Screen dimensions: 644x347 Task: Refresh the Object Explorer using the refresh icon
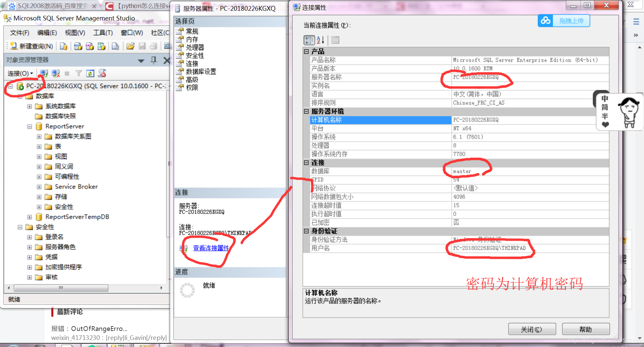click(x=90, y=73)
